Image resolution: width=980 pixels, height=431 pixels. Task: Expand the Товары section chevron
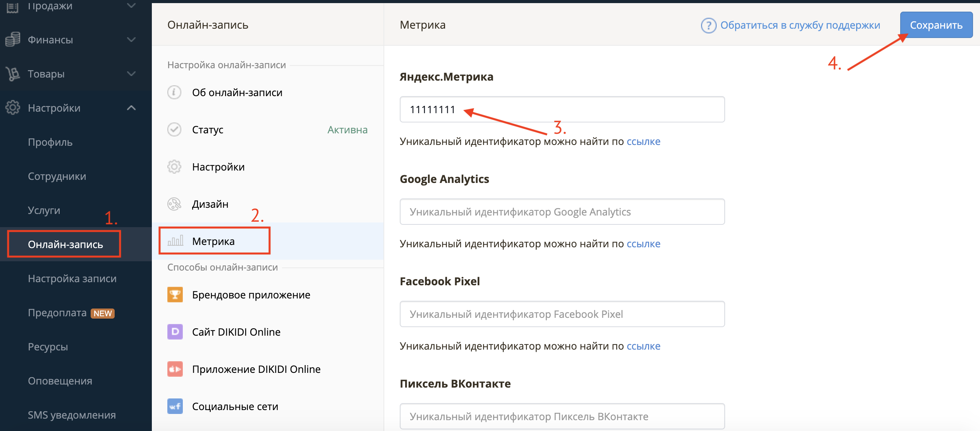(132, 74)
